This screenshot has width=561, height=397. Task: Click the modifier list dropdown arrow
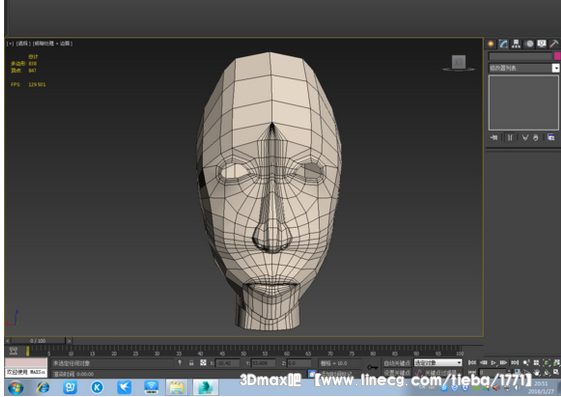[556, 68]
